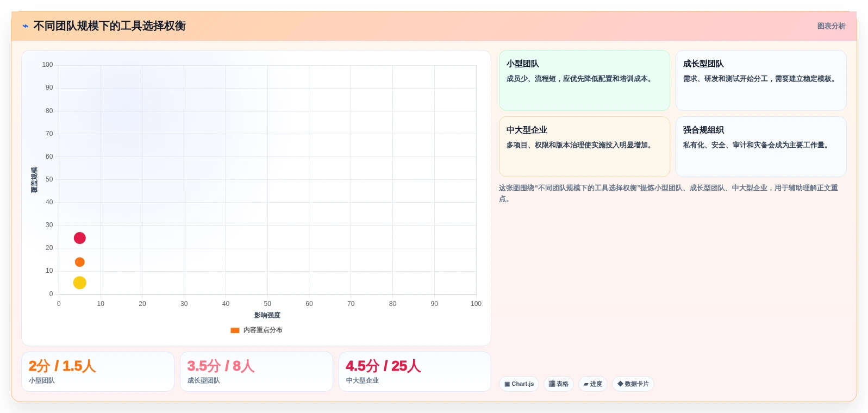
Task: Click the 进度 tag chip
Action: pos(593,384)
